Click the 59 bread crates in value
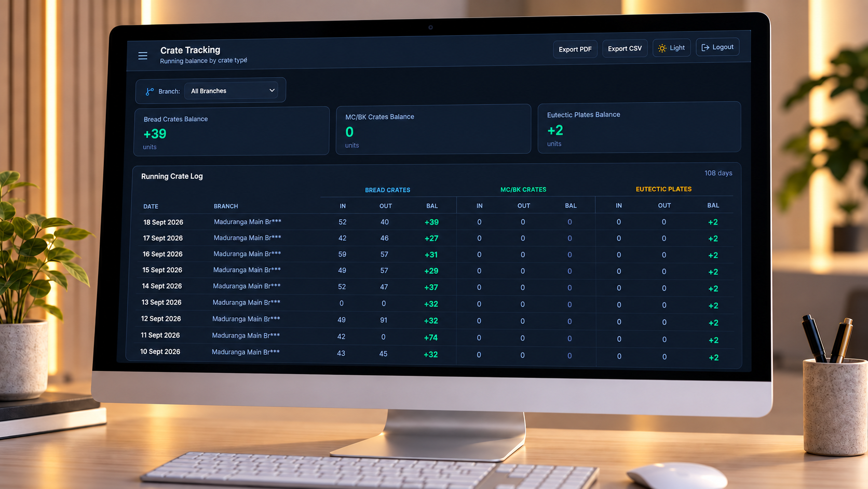The image size is (868, 489). [342, 255]
